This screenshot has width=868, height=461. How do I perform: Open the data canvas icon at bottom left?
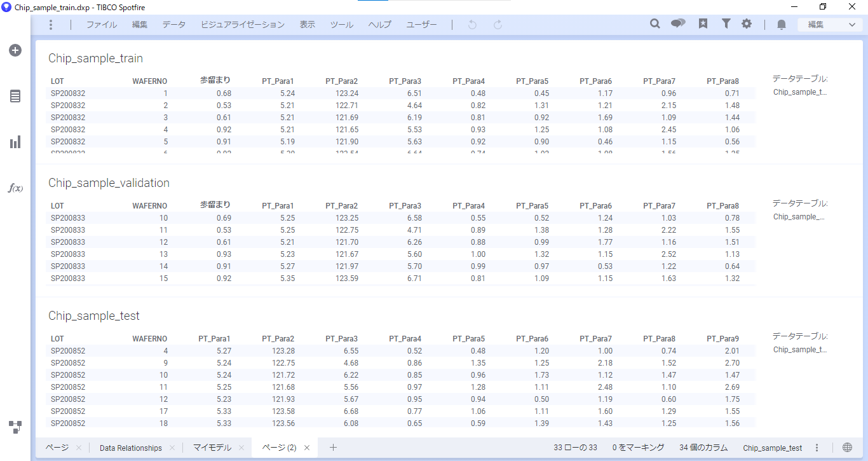pos(15,427)
